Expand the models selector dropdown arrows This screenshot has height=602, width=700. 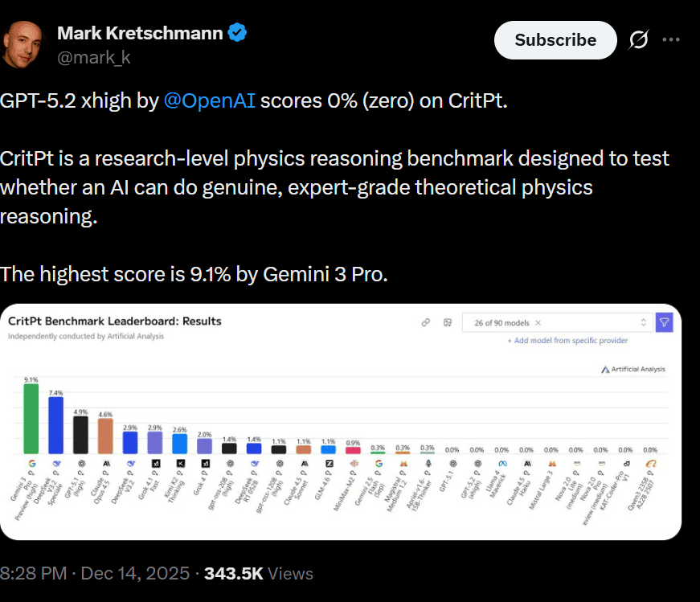point(643,323)
